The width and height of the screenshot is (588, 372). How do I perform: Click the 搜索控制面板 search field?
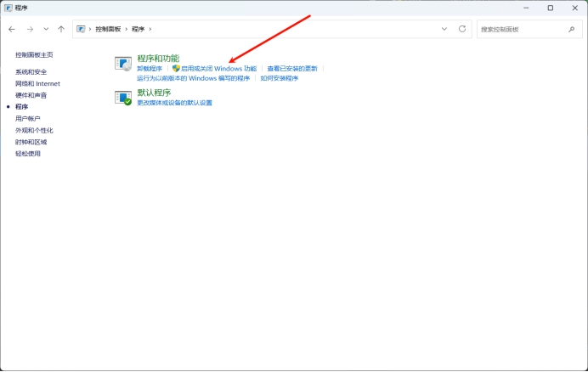click(529, 29)
